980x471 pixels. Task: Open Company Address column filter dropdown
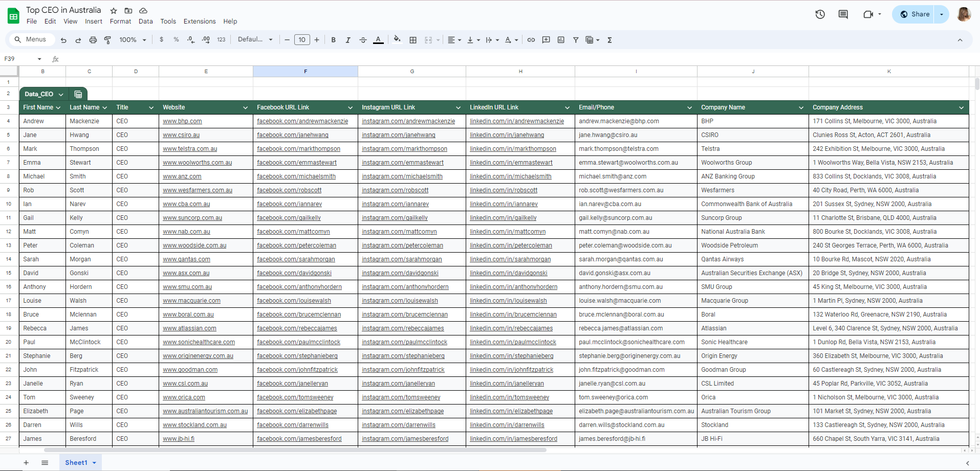pos(962,107)
